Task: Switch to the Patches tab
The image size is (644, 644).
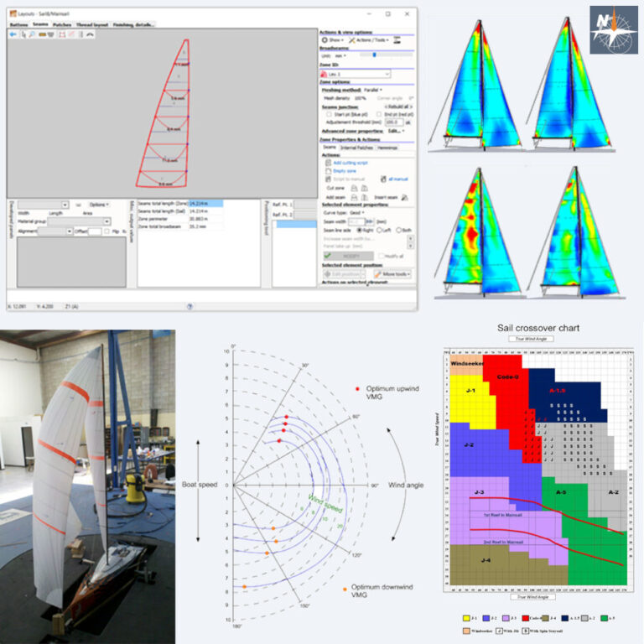Action: 61,24
